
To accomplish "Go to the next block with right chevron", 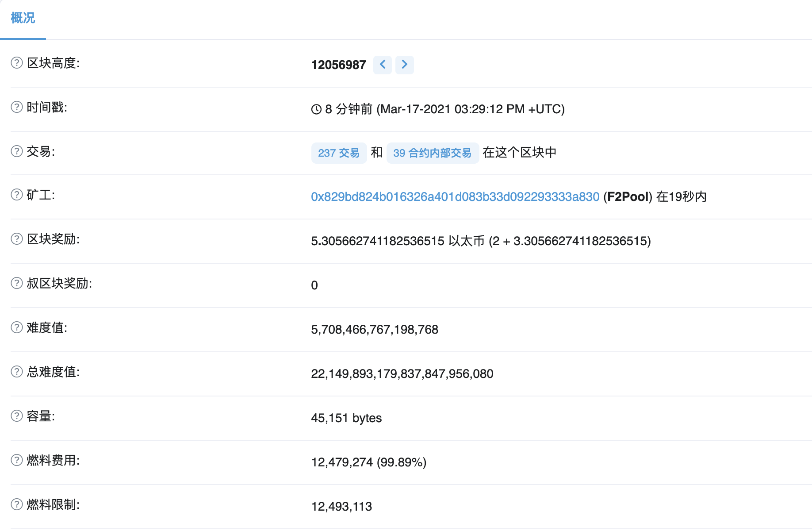I will tap(405, 65).
